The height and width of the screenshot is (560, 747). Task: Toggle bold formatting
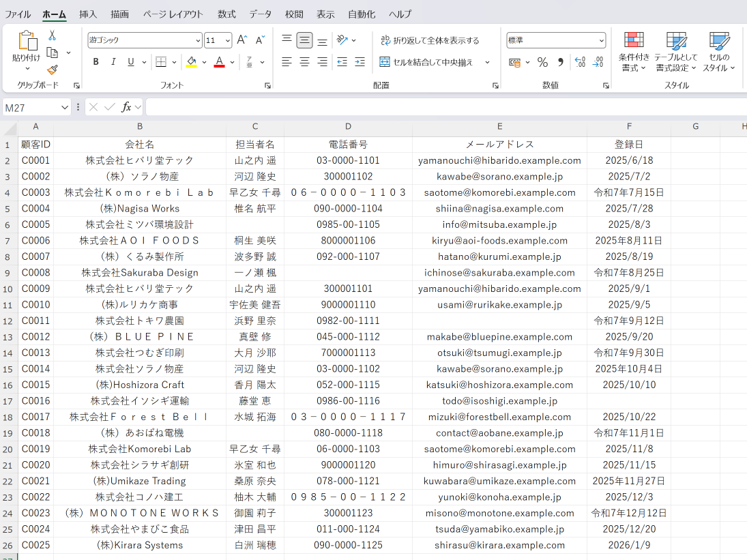tap(96, 62)
